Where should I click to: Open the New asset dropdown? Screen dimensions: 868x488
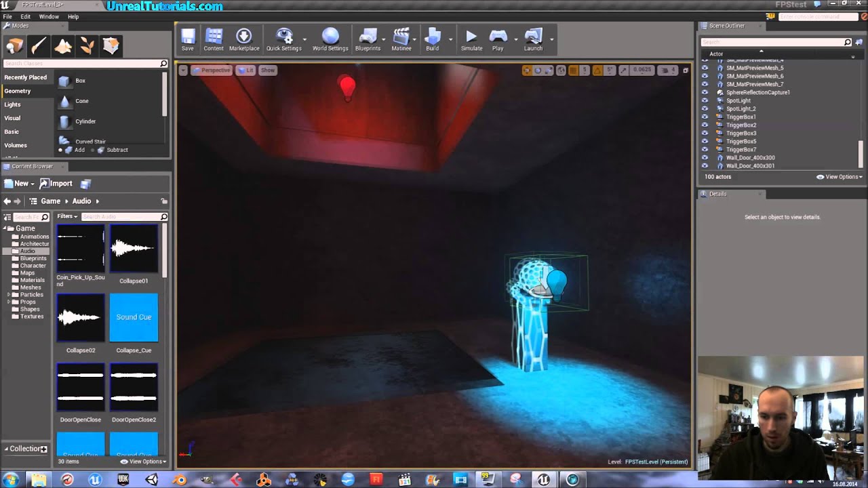pos(19,184)
